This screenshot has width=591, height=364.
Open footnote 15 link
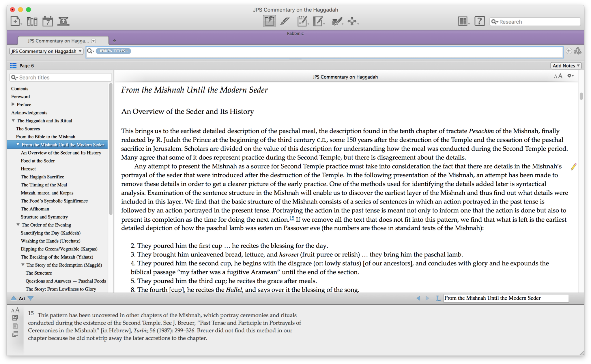pos(292,218)
